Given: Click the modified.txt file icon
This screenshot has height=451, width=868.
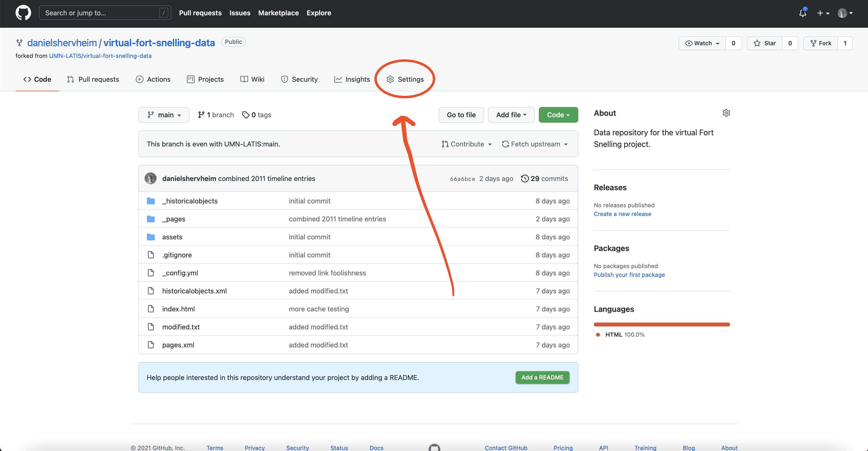Looking at the screenshot, I should (x=151, y=327).
